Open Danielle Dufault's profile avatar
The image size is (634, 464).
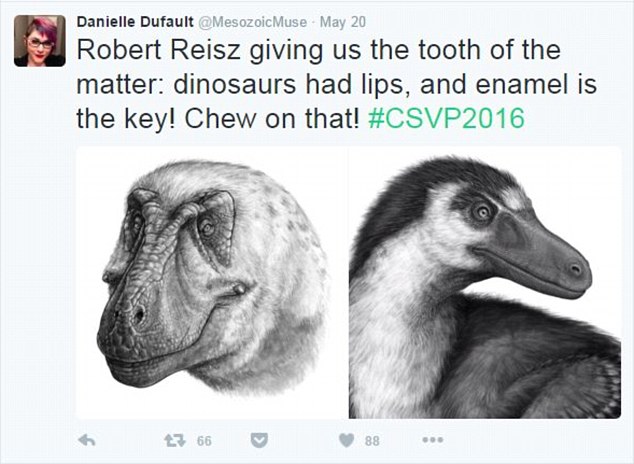pos(40,41)
